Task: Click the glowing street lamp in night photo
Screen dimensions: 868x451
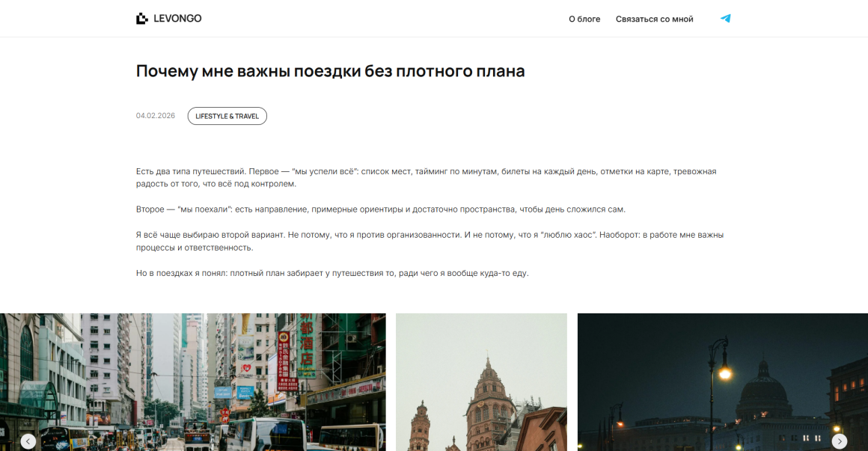Action: coord(724,371)
